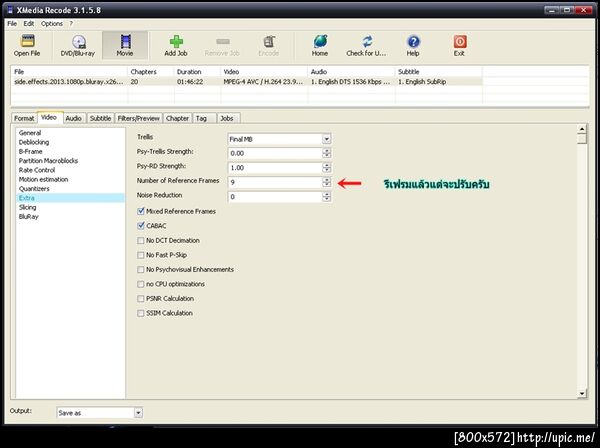Open the Home globe icon

tap(320, 46)
